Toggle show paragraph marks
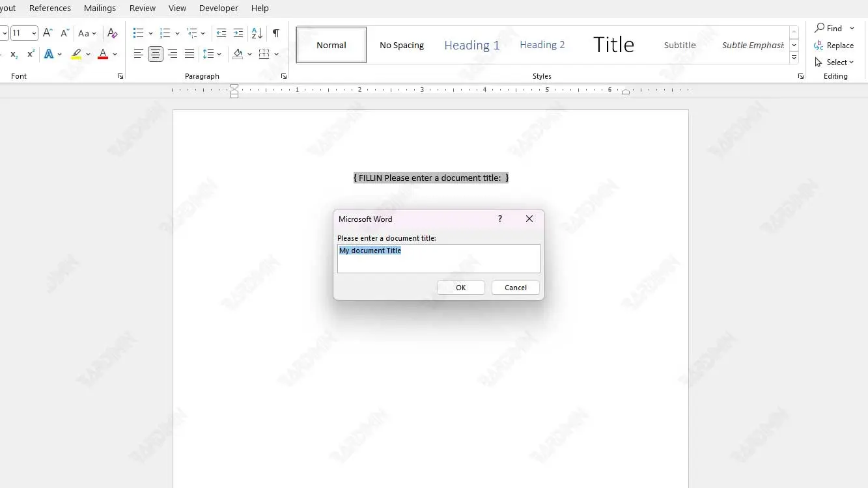The height and width of the screenshot is (488, 868). (x=276, y=33)
